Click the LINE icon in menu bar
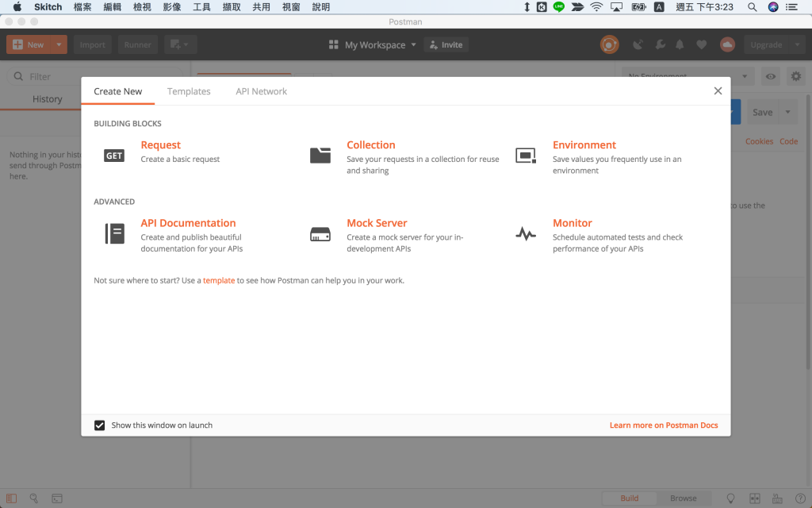Viewport: 812px width, 508px height. [559, 6]
